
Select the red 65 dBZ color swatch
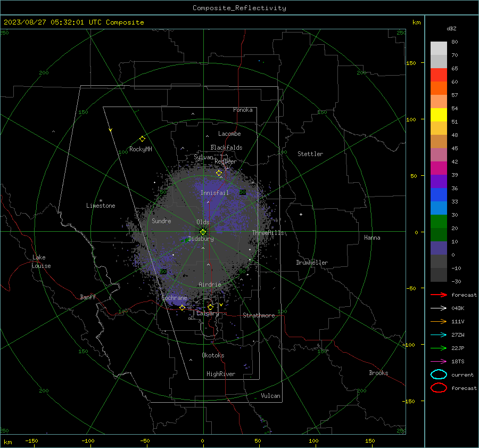click(439, 75)
